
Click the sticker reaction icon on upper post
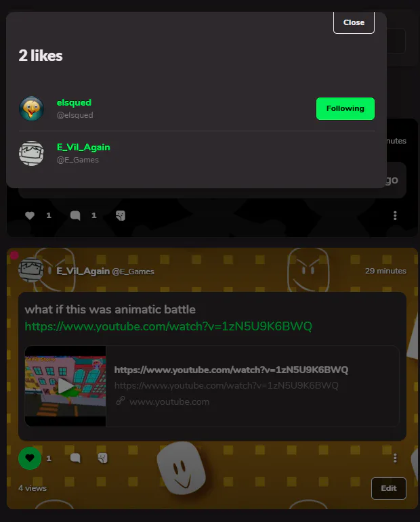click(120, 215)
